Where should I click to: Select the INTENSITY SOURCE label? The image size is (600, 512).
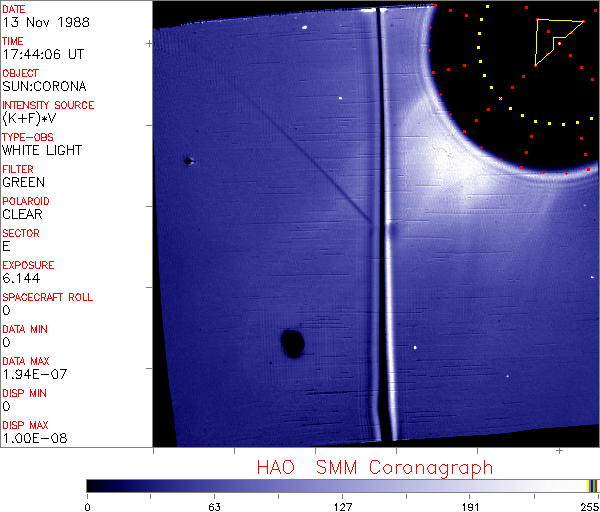[x=48, y=105]
